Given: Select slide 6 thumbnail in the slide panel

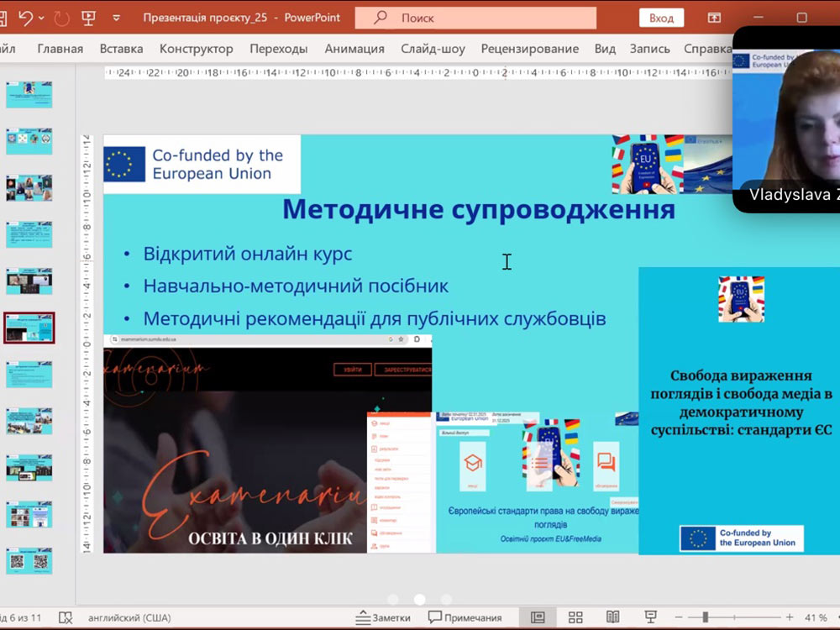Looking at the screenshot, I should [x=29, y=328].
